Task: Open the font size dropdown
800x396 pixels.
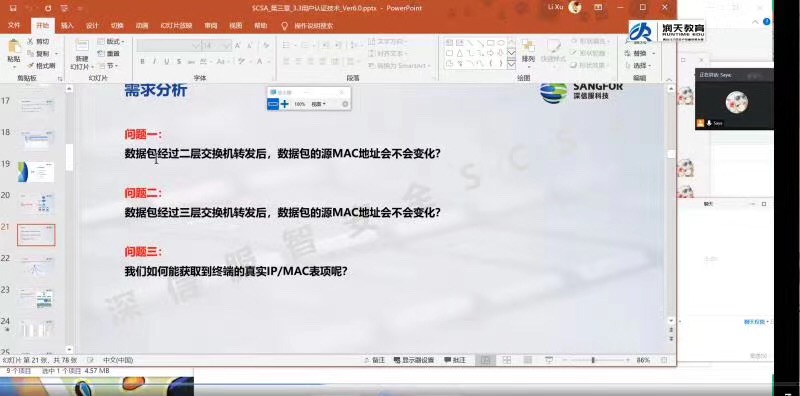Action: pyautogui.click(x=228, y=46)
